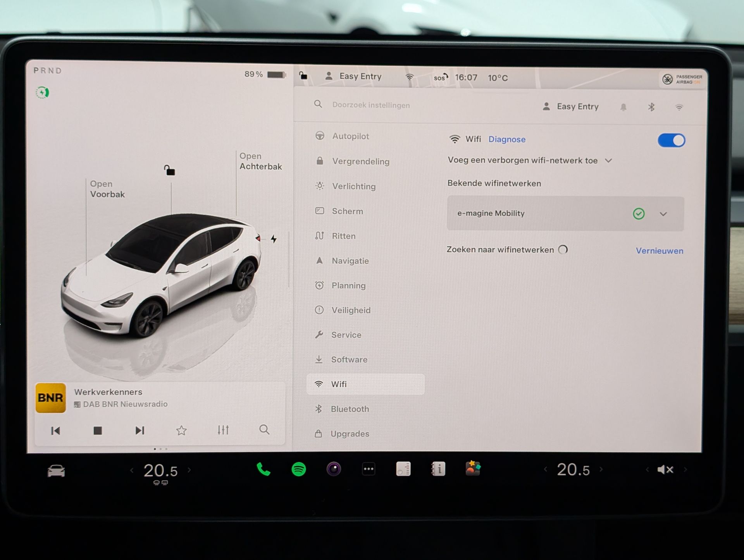Viewport: 744px width, 560px height.
Task: Expand e-magine Mobility network details
Action: 663,214
